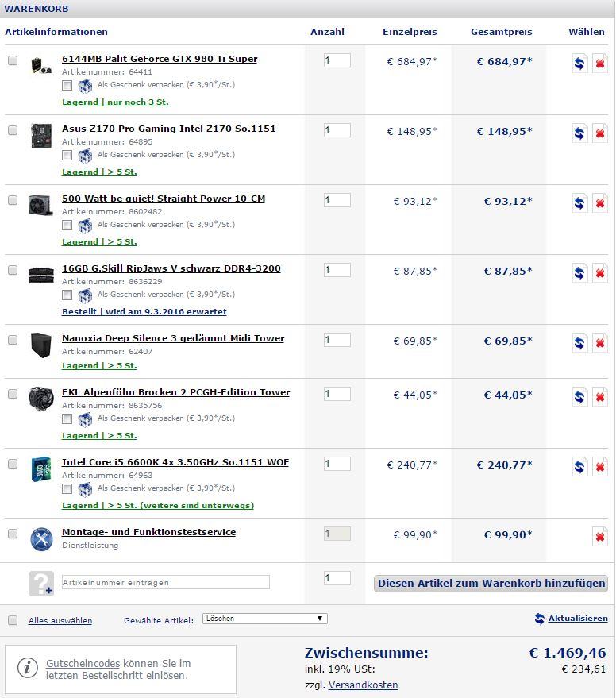Screen dimensions: 616x698
Task: Open the EKL Alpenföhn Brocken 2 PCGH-Edition product link
Action: point(175,392)
